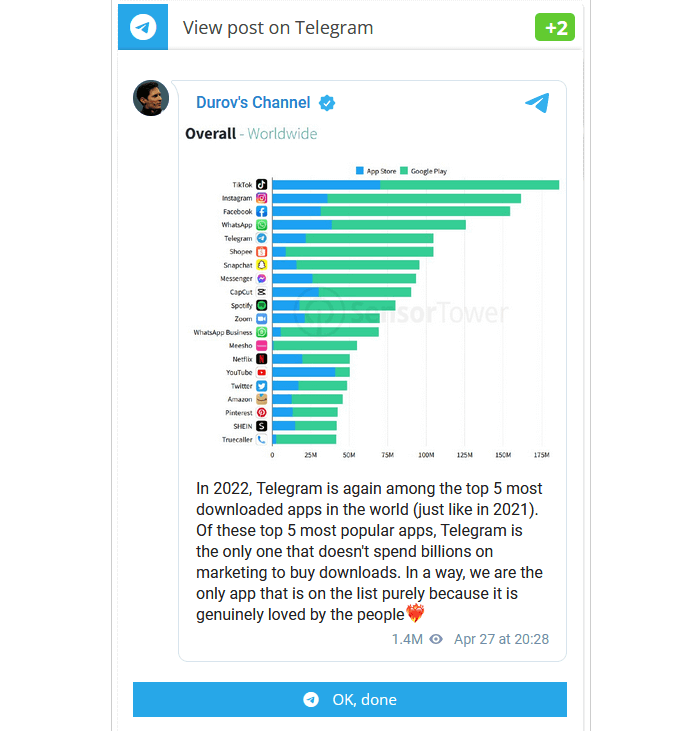Screen dimensions: 700x731
Task: Open the Durov's Channel name link
Action: 253,103
